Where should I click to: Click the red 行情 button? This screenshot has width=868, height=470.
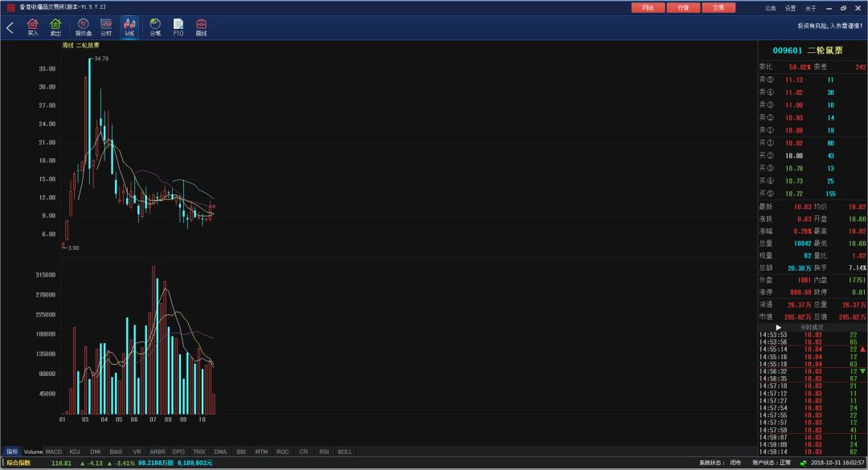[683, 8]
